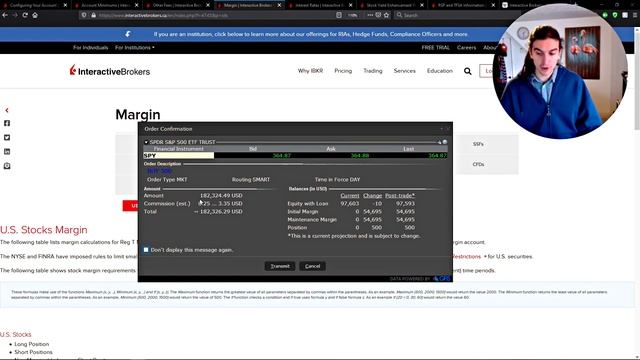Open the Short Positions link
This screenshot has width=640, height=360.
point(33,352)
